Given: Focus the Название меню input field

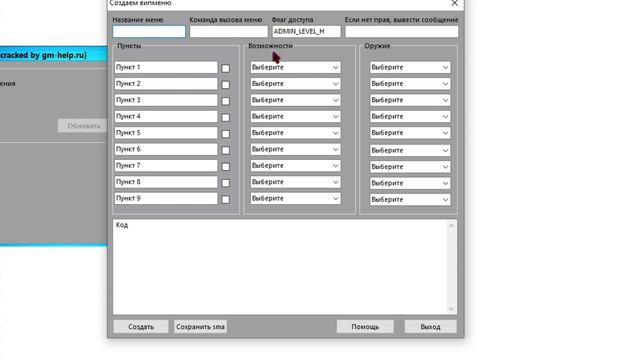Looking at the screenshot, I should point(149,31).
